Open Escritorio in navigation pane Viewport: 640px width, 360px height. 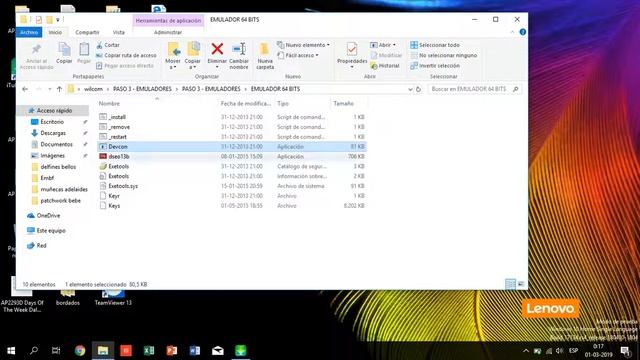tap(52, 122)
